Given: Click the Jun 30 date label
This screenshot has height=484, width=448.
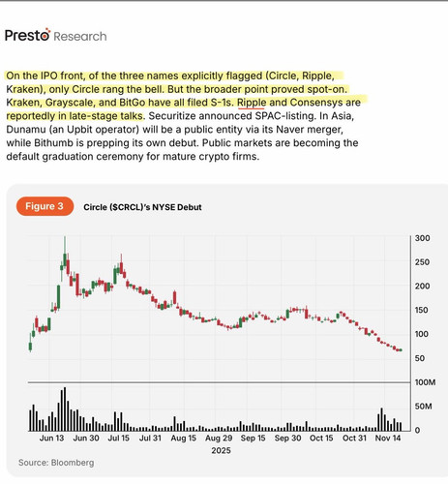Looking at the screenshot, I should [x=86, y=439].
